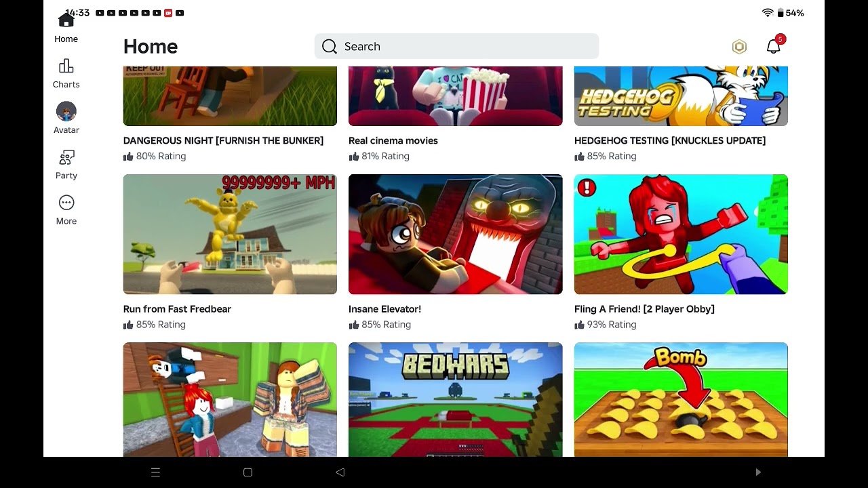Screen dimensions: 868x488
Task: Tap the Android back button
Action: pyautogui.click(x=340, y=472)
